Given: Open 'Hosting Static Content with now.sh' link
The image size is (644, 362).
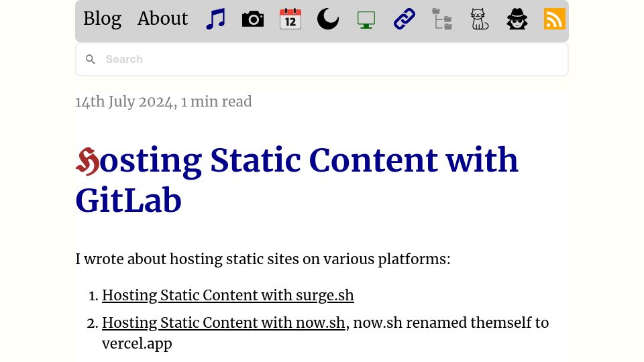Looking at the screenshot, I should coord(223,323).
